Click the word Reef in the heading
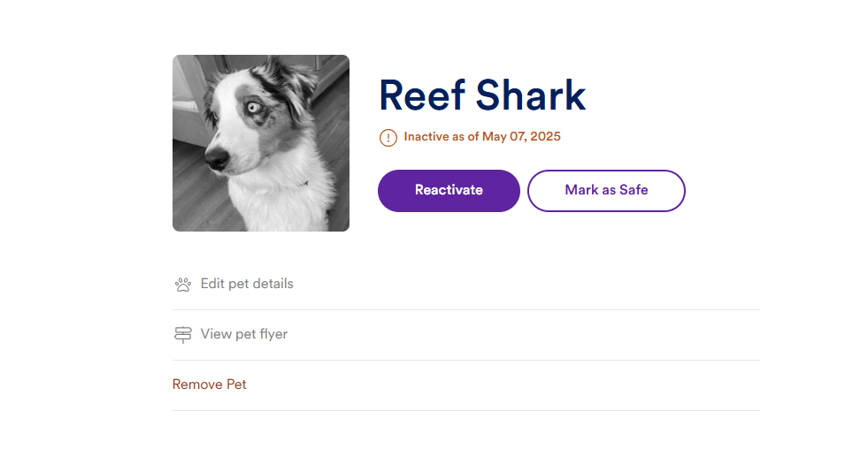 tap(422, 95)
